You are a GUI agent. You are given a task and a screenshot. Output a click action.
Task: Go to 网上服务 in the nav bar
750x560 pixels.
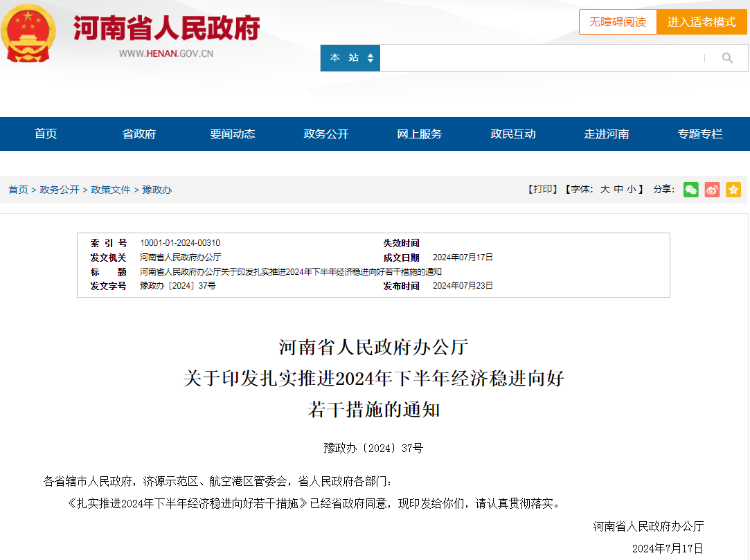[x=420, y=134]
